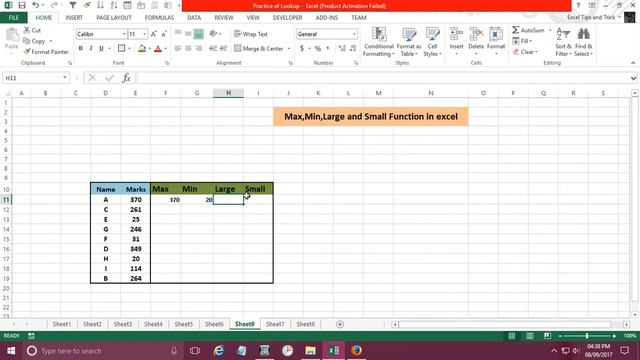Open Merge & Center dropdown arrow
The width and height of the screenshot is (640, 360).
(289, 49)
